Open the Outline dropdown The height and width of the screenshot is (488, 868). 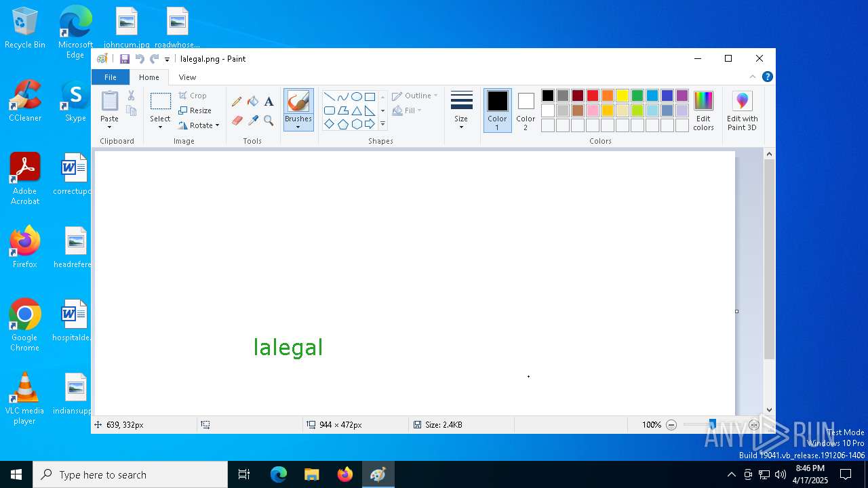(414, 96)
